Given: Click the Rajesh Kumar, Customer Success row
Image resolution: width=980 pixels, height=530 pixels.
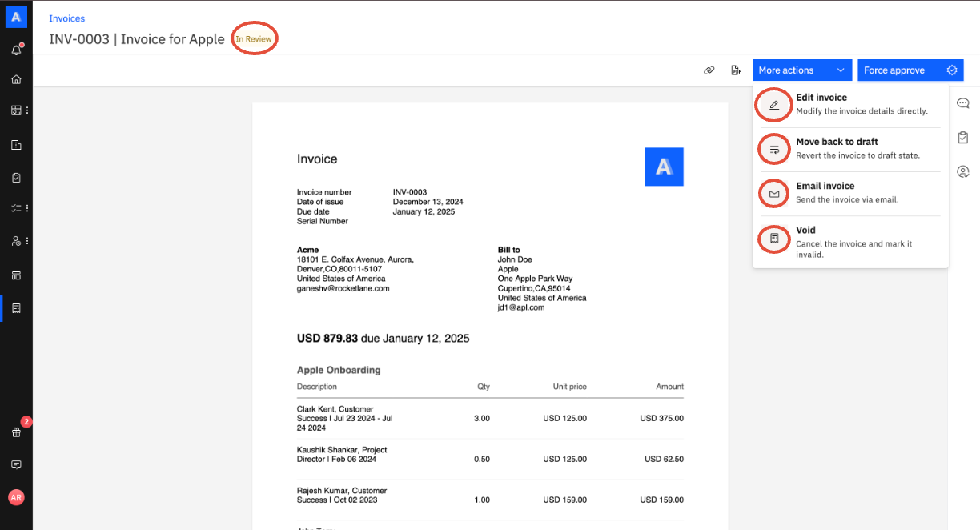Looking at the screenshot, I should 490,500.
